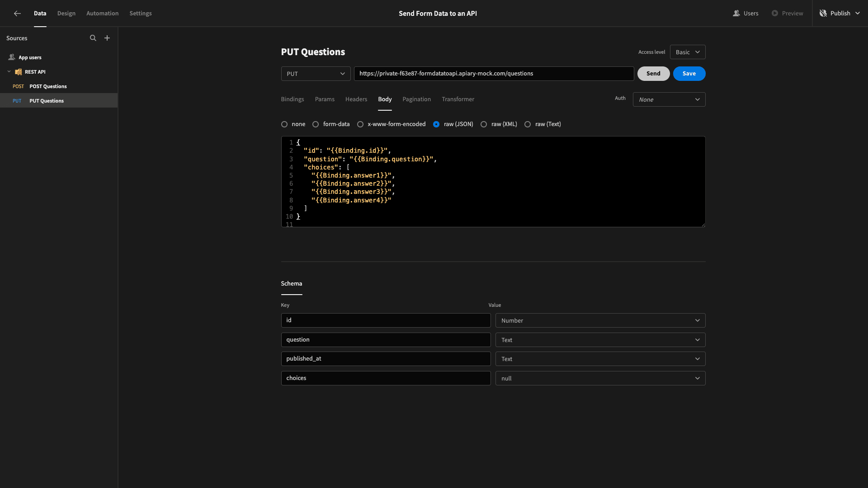
Task: Click the search icon in Sources panel
Action: (93, 38)
